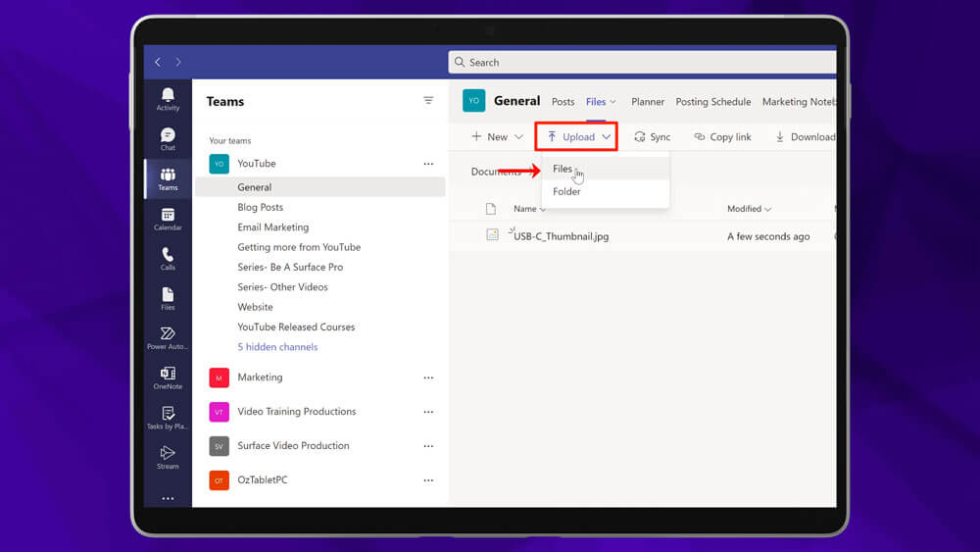Open the Calendar app icon
The width and height of the screenshot is (980, 552).
click(x=168, y=219)
